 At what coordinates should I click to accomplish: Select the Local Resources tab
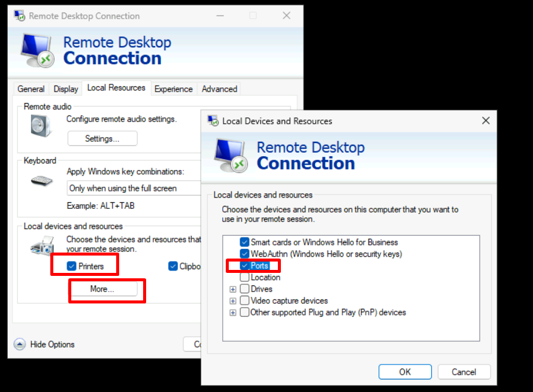pos(116,87)
